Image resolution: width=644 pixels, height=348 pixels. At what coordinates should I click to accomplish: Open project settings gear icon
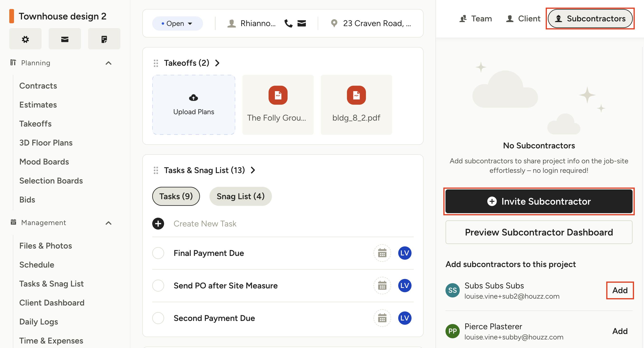click(x=25, y=39)
